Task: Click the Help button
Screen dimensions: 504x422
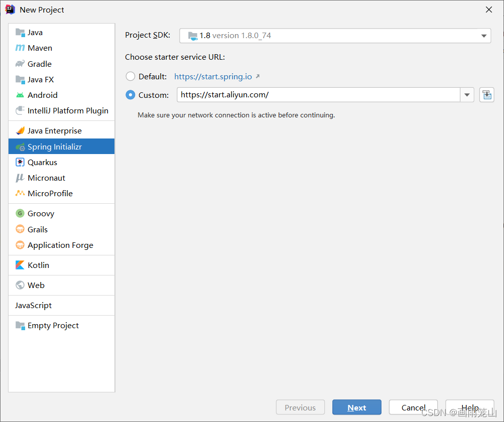Action: (x=469, y=407)
